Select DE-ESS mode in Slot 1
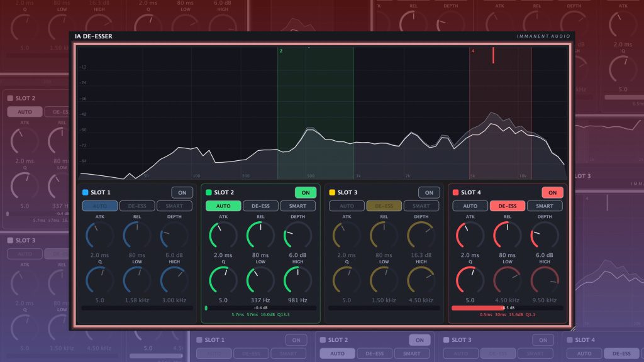 click(x=137, y=206)
